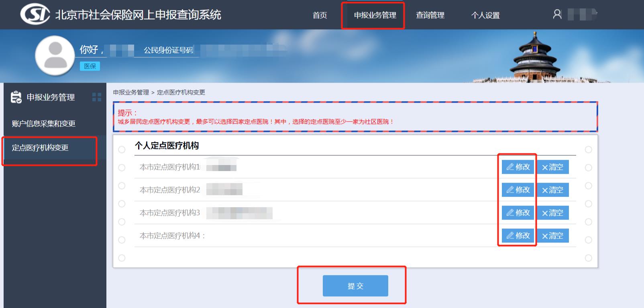Viewport: 644px width, 308px height.
Task: Select 账户信息采集和变更 in the sidebar
Action: (x=44, y=124)
